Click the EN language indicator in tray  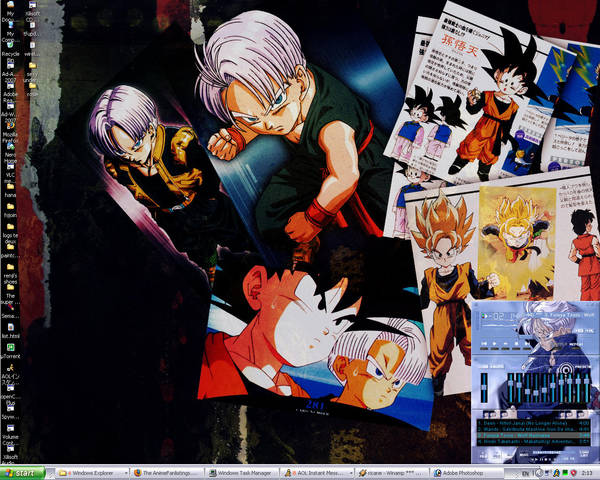525,473
